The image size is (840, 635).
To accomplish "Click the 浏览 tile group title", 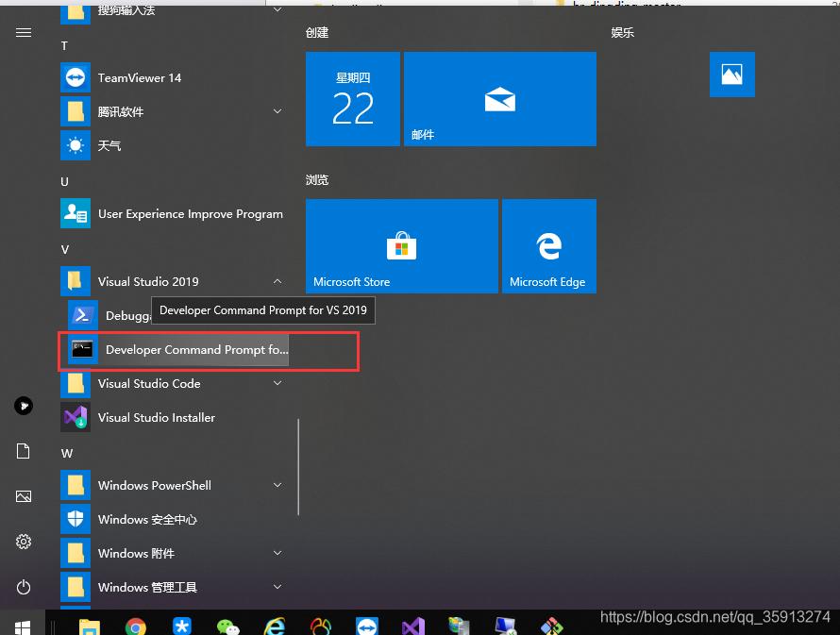I will (x=316, y=180).
